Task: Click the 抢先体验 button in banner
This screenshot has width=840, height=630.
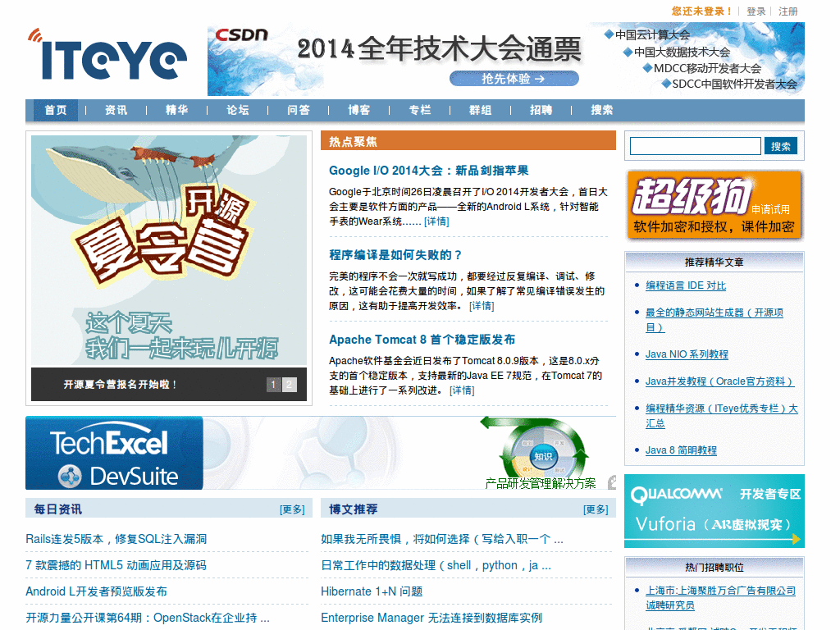Action: 514,79
